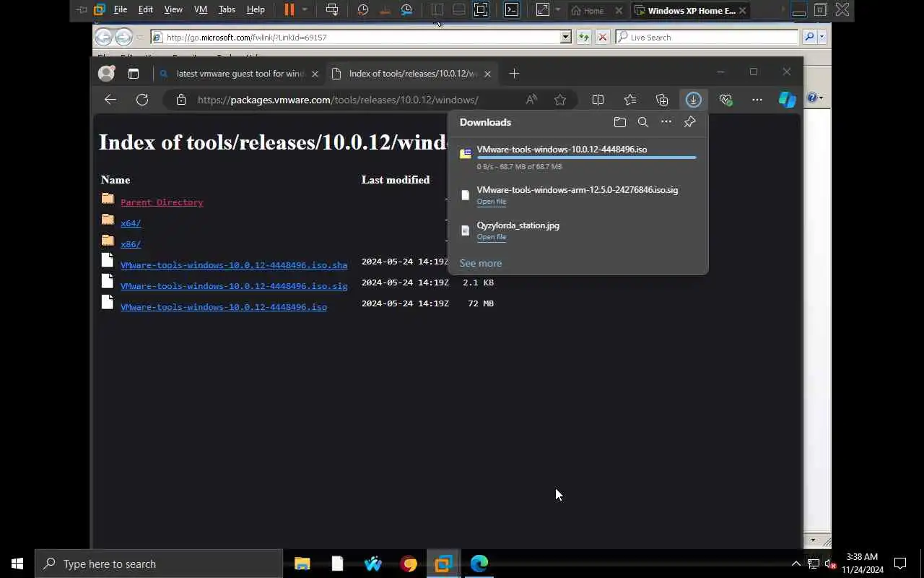
Task: Click the Read aloud icon
Action: pos(531,100)
